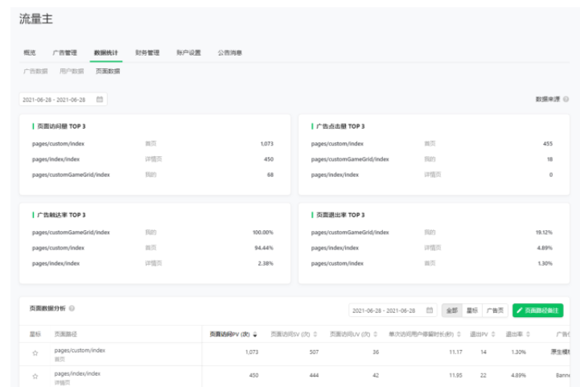Sort by 页面访问PV column arrow
The width and height of the screenshot is (588, 387).
click(x=256, y=334)
